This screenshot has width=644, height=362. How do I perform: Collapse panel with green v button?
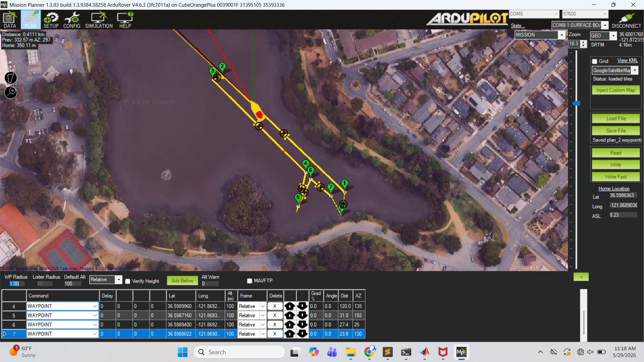581,277
